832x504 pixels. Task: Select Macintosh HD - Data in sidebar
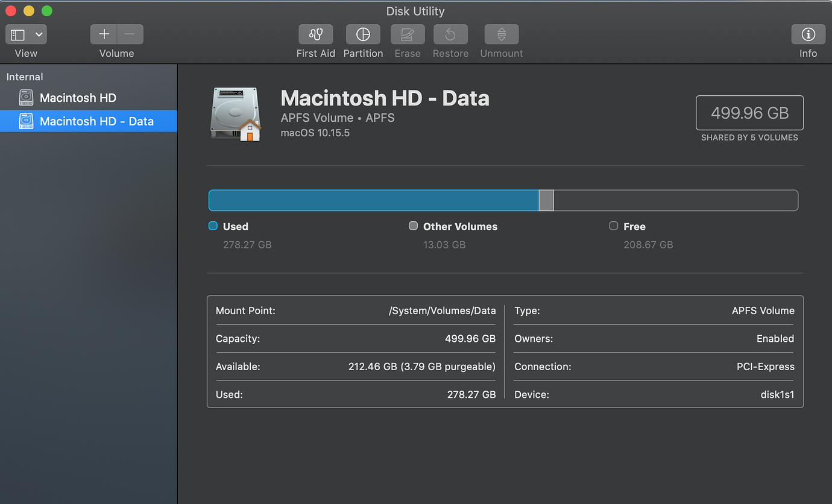(x=88, y=121)
